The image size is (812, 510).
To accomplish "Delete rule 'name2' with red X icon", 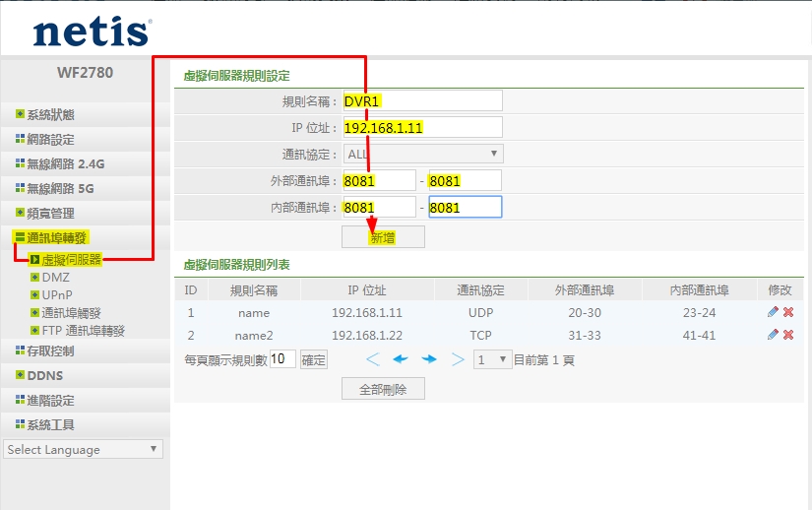I will [788, 335].
